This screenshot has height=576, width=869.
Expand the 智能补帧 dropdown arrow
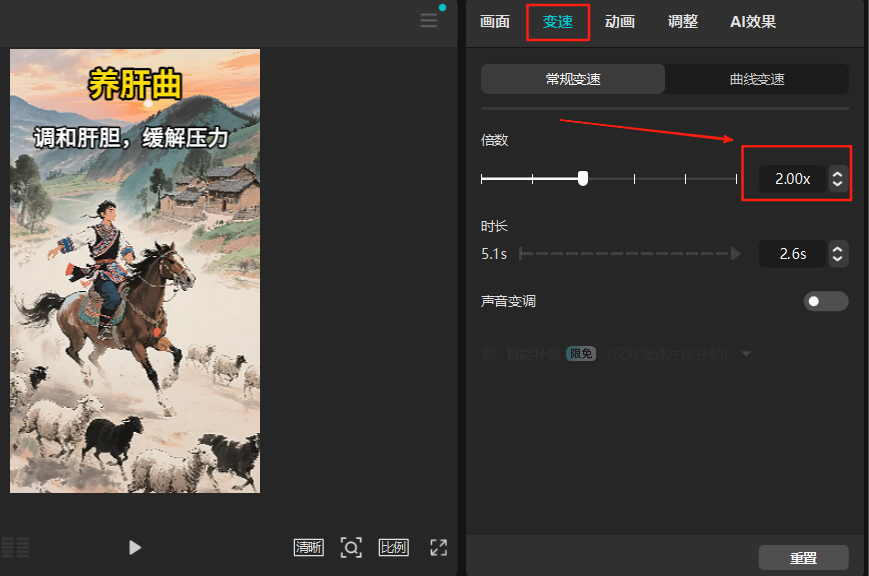746,354
